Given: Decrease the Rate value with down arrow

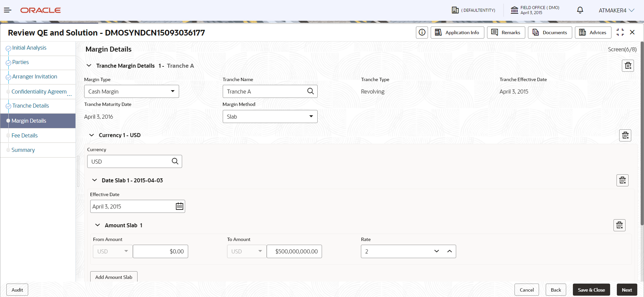Looking at the screenshot, I should point(436,251).
